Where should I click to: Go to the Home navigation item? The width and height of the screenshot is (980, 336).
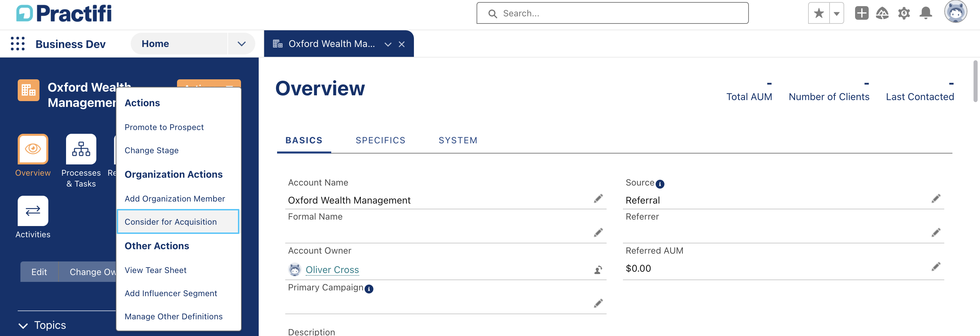[155, 44]
